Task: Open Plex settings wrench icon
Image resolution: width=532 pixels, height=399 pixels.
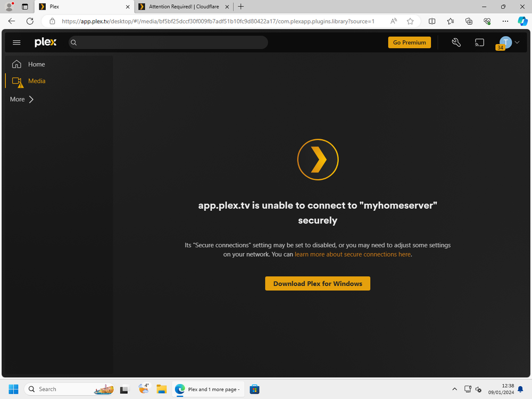Action: (456, 43)
